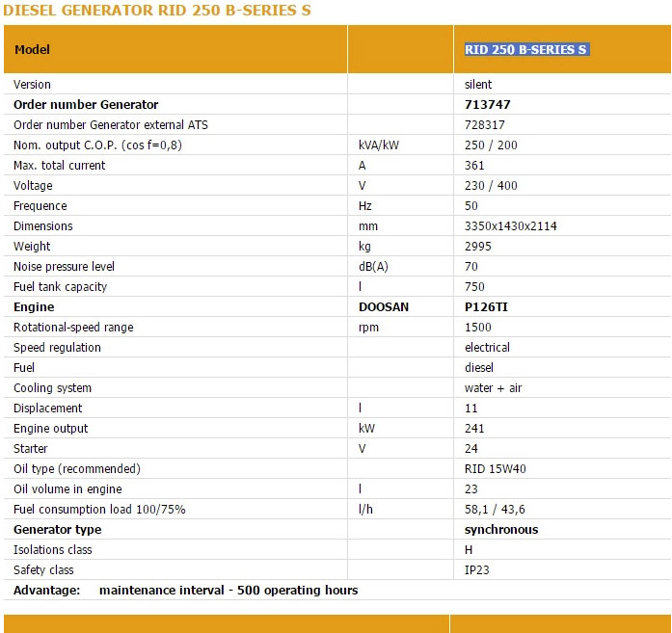Click order number 713747

[487, 104]
